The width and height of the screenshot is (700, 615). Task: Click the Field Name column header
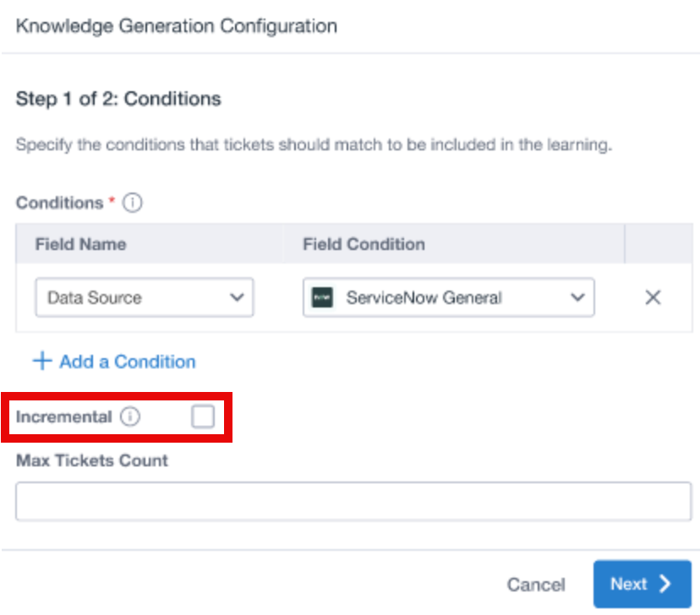(81, 244)
